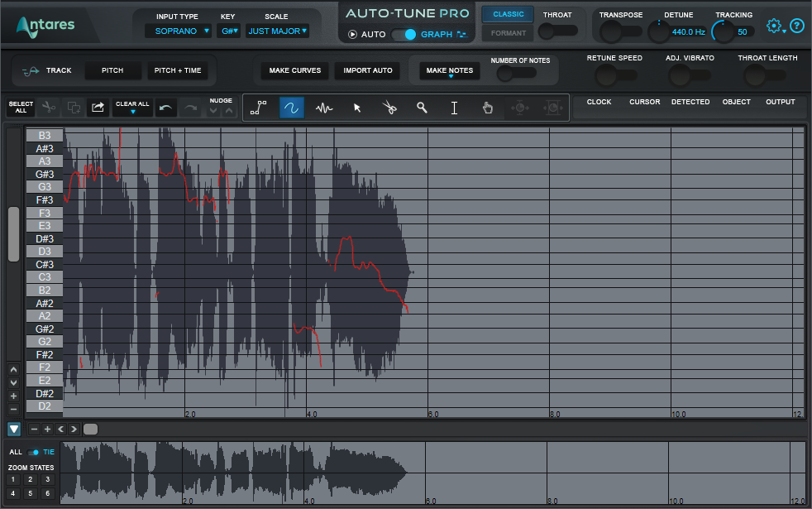This screenshot has height=509, width=812.
Task: Redo the last edit
Action: point(190,108)
